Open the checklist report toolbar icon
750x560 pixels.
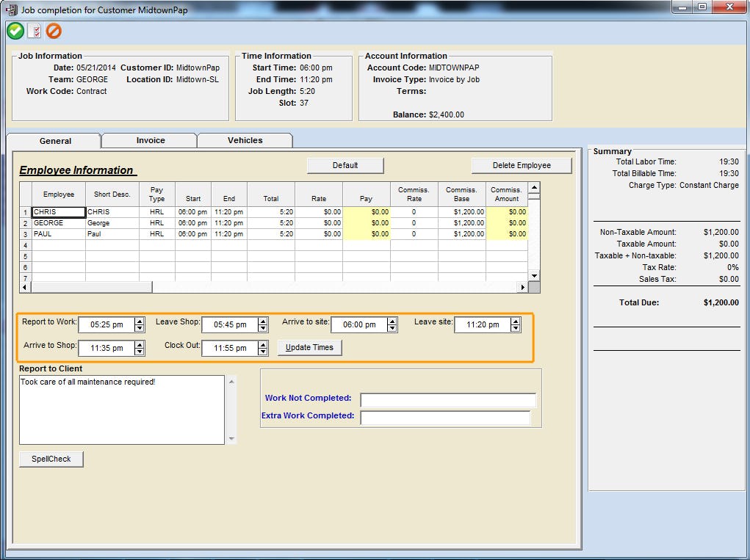[x=34, y=31]
